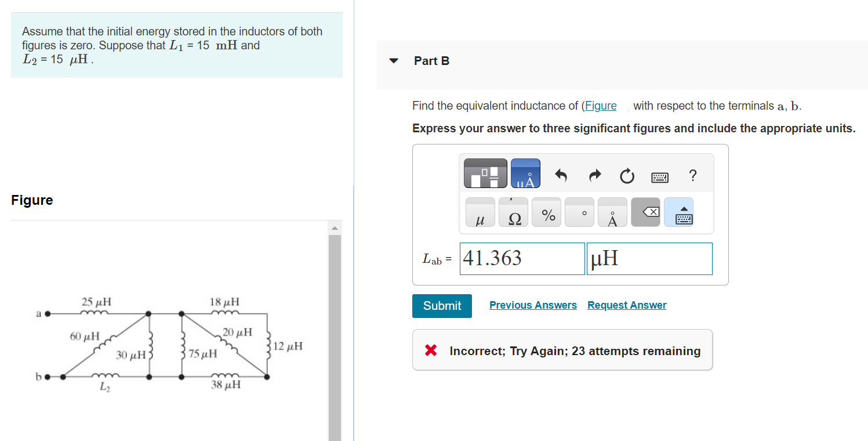This screenshot has height=441, width=868.
Task: Insert the percent symbol
Action: pos(546,212)
